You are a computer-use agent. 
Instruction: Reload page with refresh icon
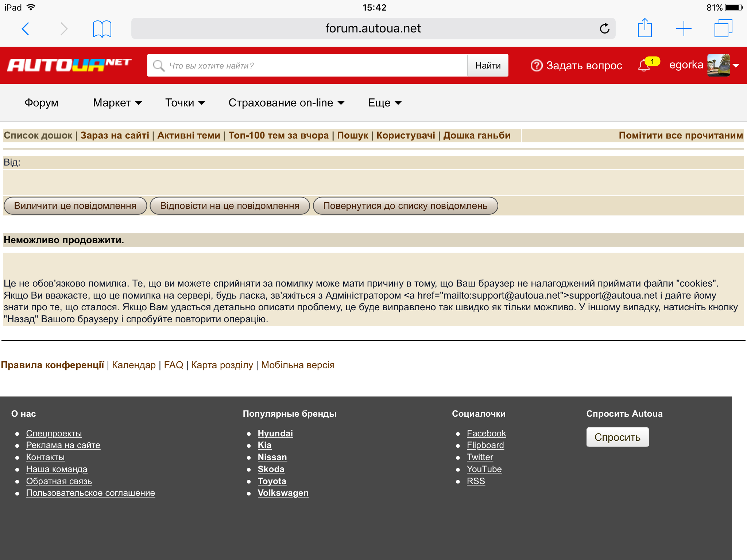[604, 28]
